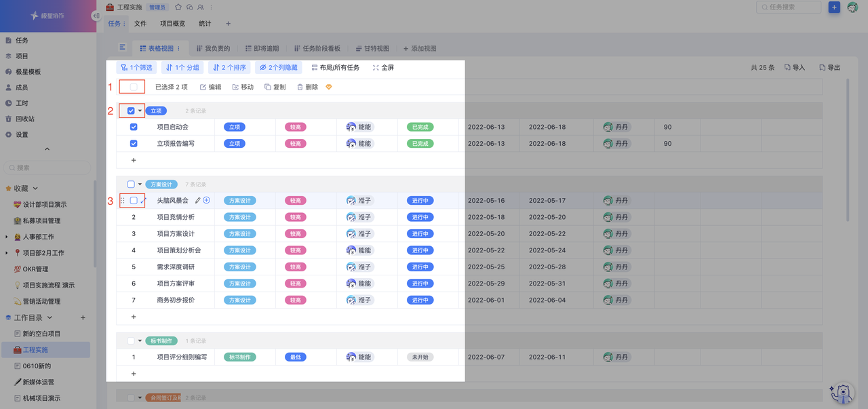The width and height of the screenshot is (868, 409).
Task: Click the blue plus create button top right
Action: 834,7
